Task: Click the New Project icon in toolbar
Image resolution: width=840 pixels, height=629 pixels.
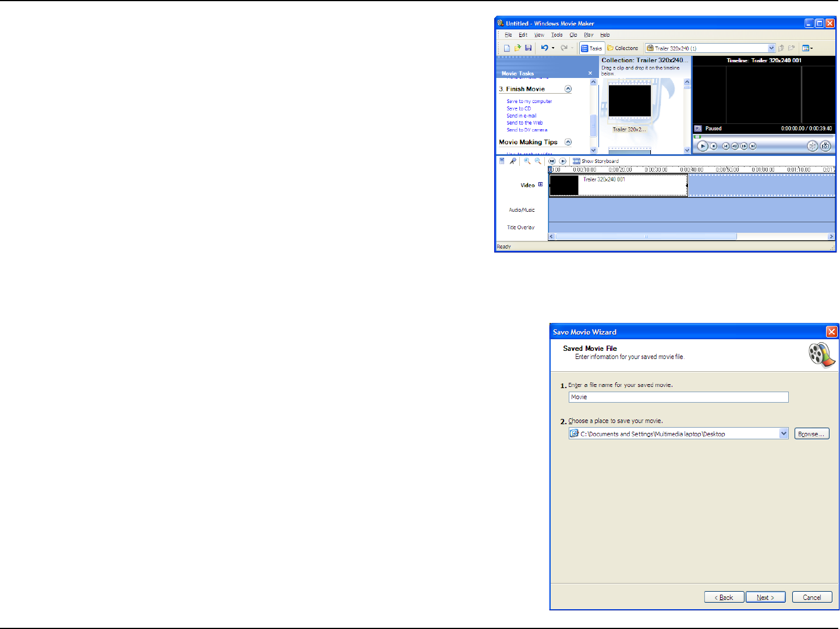Action: point(507,48)
